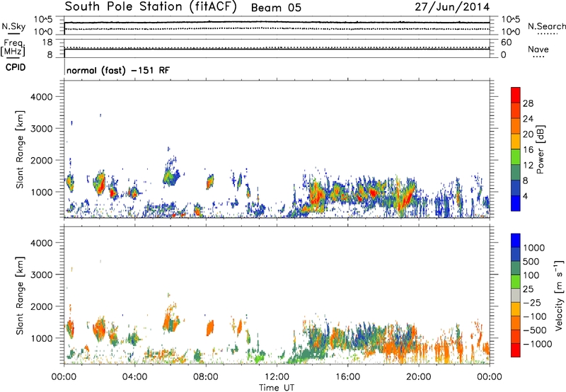The image size is (566, 392).
Task: Click the 'Beam 05' label
Action: (x=276, y=8)
